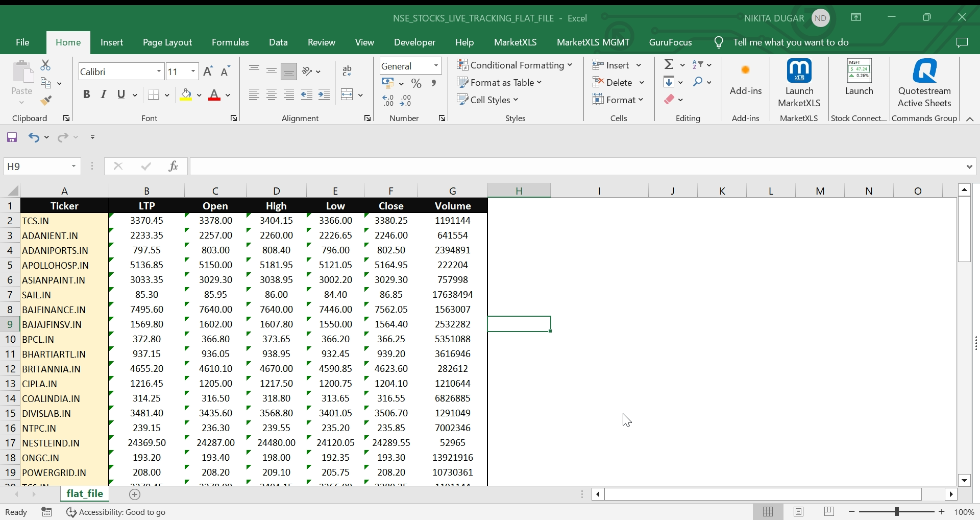Toggle Underline formatting

(121, 94)
